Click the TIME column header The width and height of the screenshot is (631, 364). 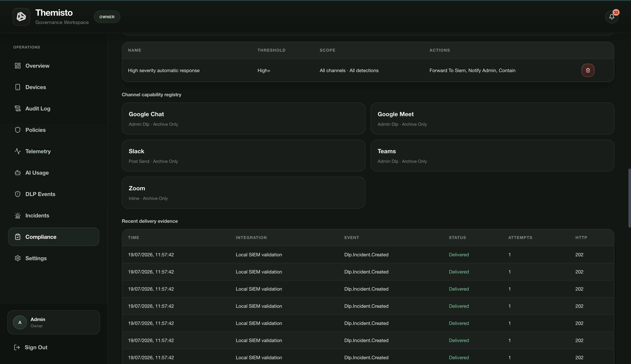click(x=134, y=238)
